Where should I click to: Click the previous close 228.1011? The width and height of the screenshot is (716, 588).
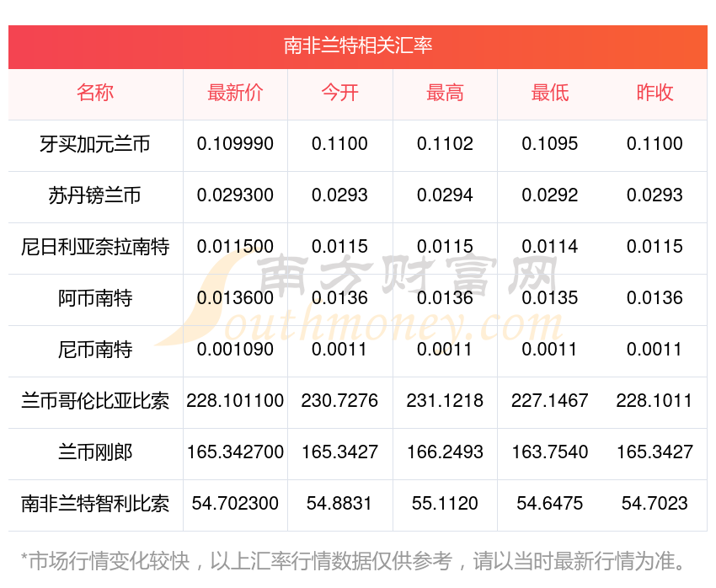(x=655, y=401)
